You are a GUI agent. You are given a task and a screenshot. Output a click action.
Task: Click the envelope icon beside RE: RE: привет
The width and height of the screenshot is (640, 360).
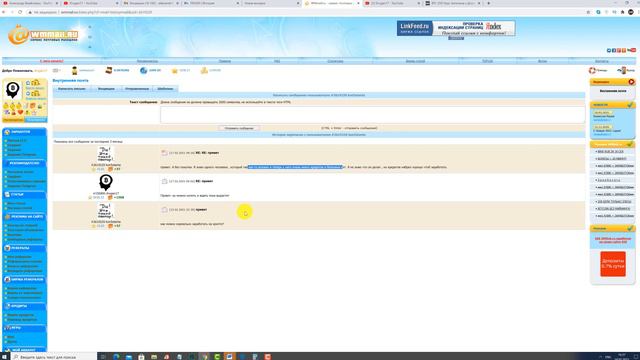[164, 153]
